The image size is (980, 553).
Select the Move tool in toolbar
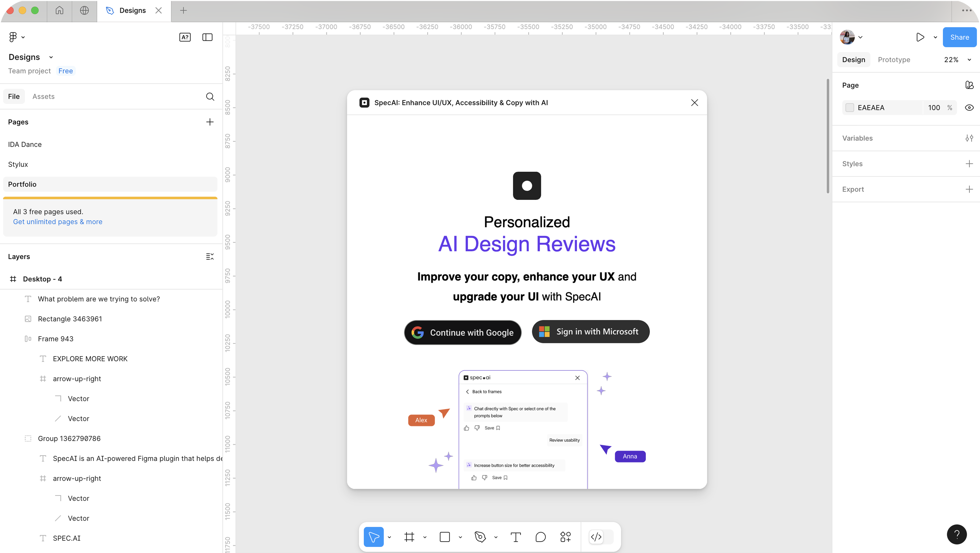pyautogui.click(x=373, y=537)
